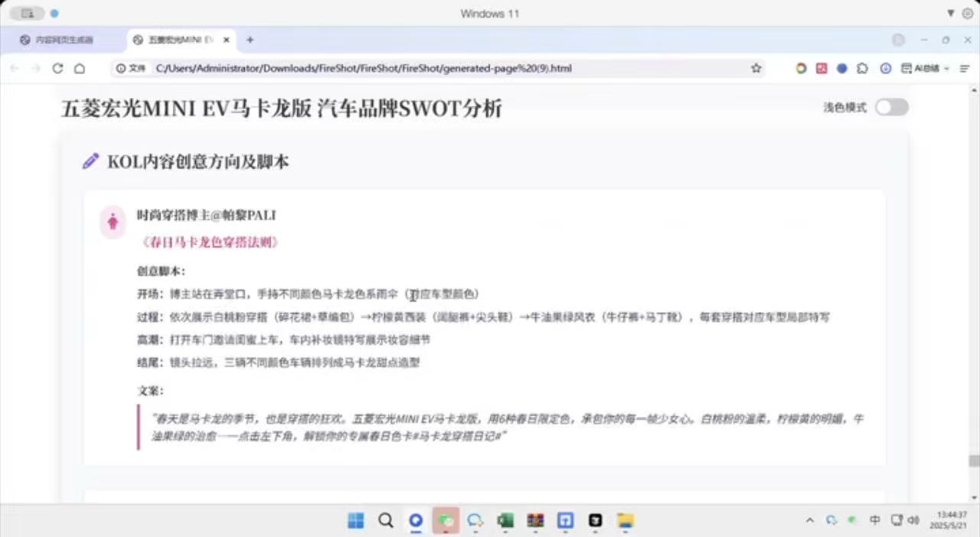Click the page vertical scrollbar thumb
Screen dimensions: 980x537
tap(974, 461)
